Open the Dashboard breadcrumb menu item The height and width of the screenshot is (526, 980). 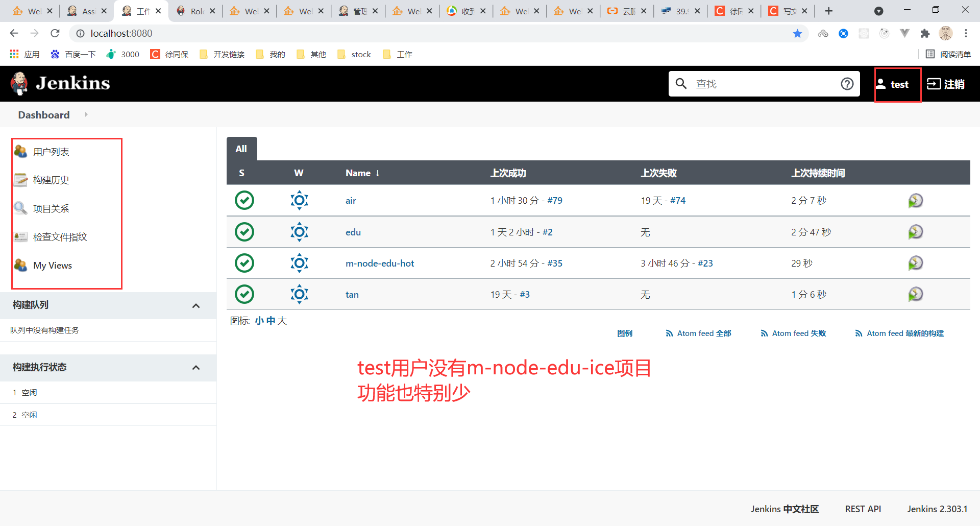[43, 114]
